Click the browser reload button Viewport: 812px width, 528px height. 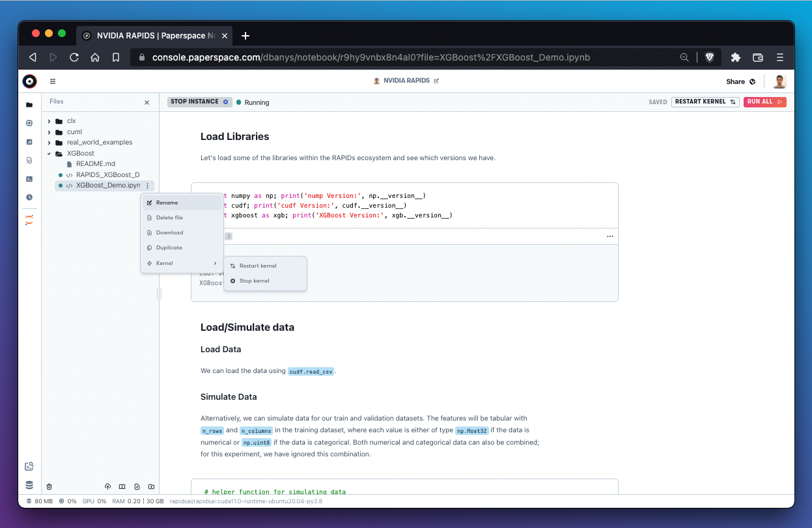(x=74, y=57)
